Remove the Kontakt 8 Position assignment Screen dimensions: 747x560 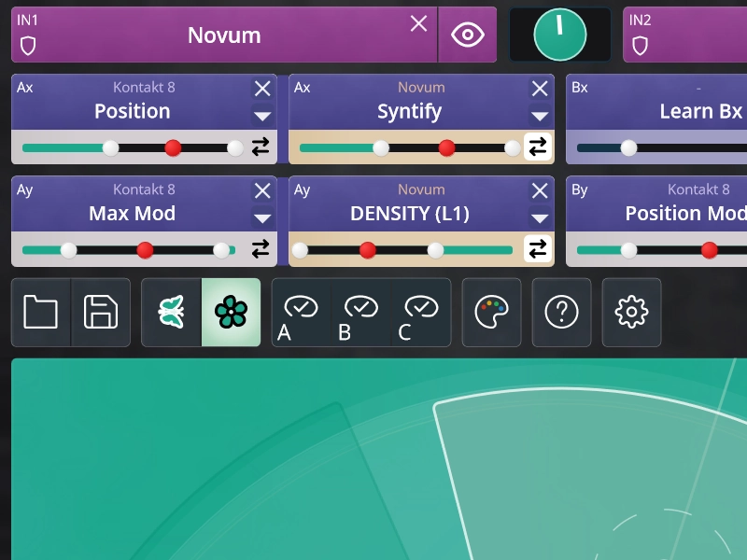(x=262, y=89)
